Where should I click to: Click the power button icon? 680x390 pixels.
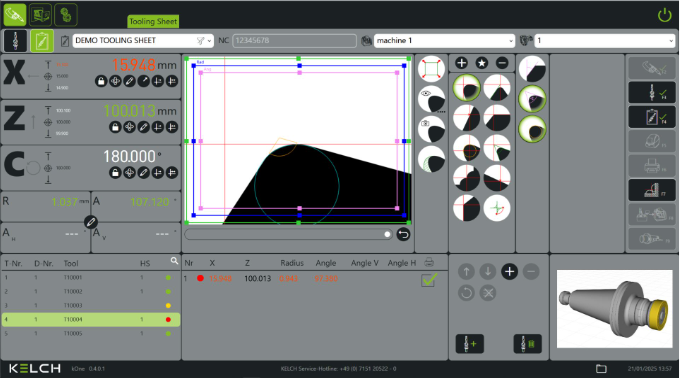664,15
